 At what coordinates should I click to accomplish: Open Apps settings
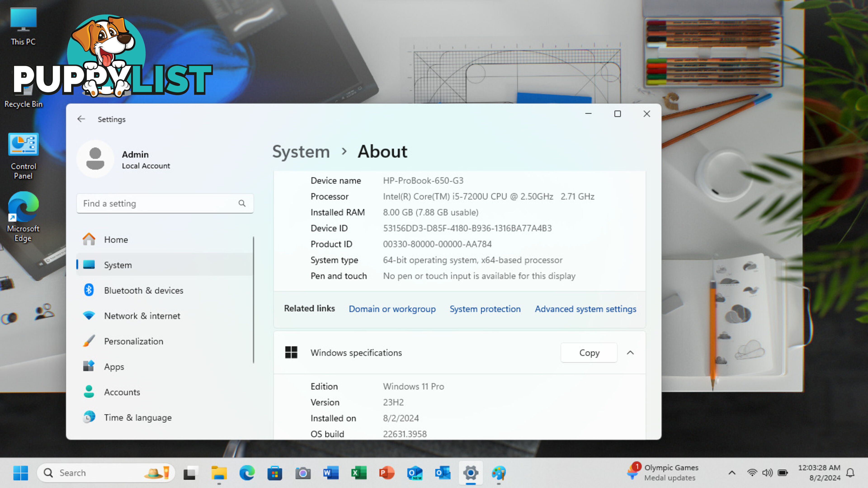(164, 367)
